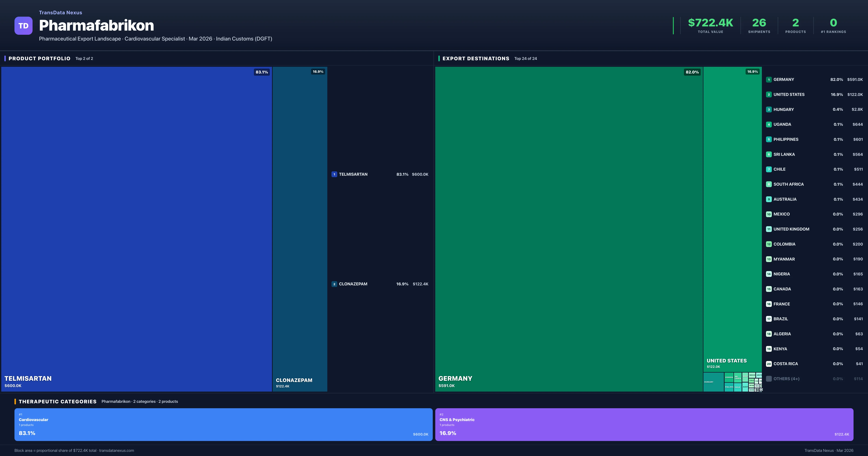This screenshot has width=868, height=456.
Task: Click the Hungary rank 3 badge
Action: point(769,110)
